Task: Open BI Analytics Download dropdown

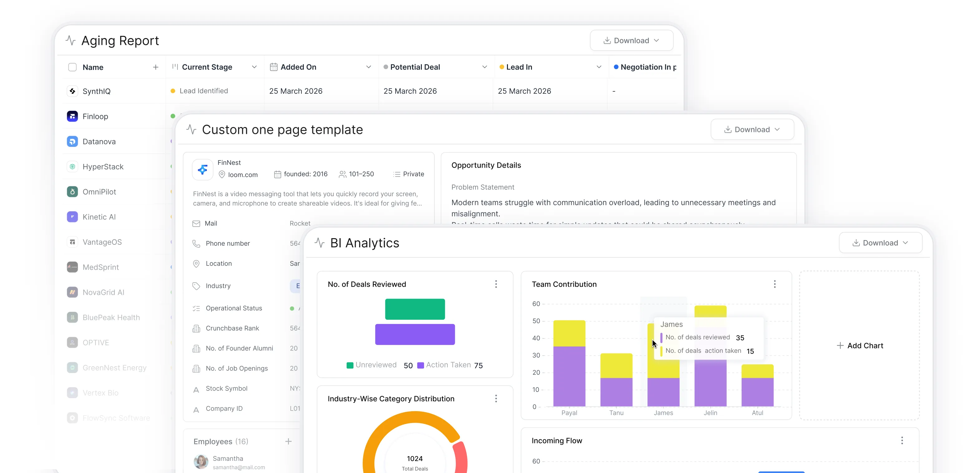Action: click(880, 243)
